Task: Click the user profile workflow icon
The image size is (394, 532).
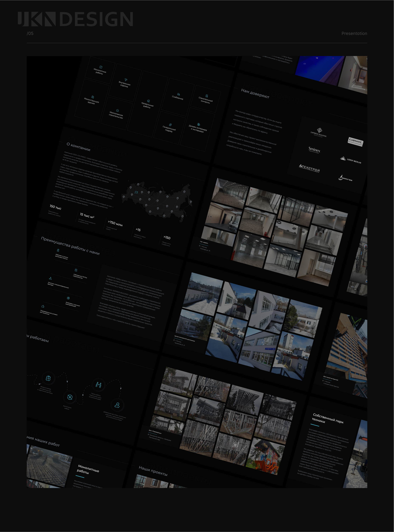Action: coord(117,405)
